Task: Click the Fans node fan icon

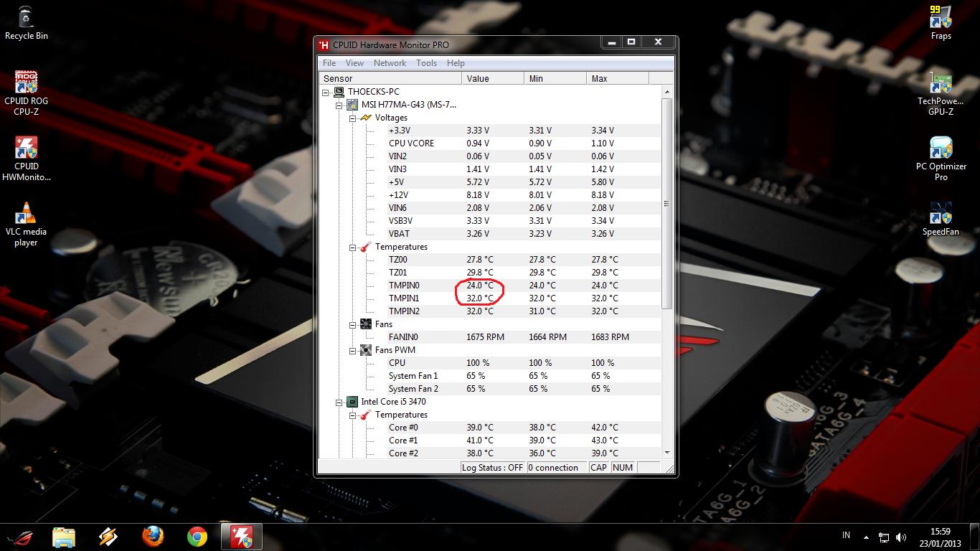Action: tap(366, 324)
